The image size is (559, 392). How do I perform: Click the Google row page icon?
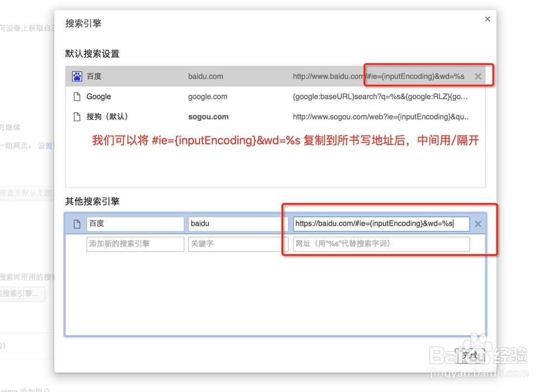point(77,97)
